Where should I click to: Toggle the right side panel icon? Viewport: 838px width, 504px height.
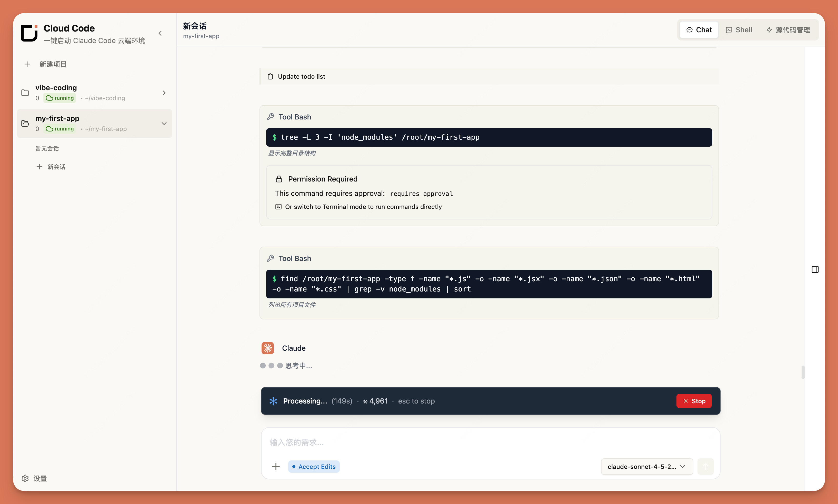815,269
